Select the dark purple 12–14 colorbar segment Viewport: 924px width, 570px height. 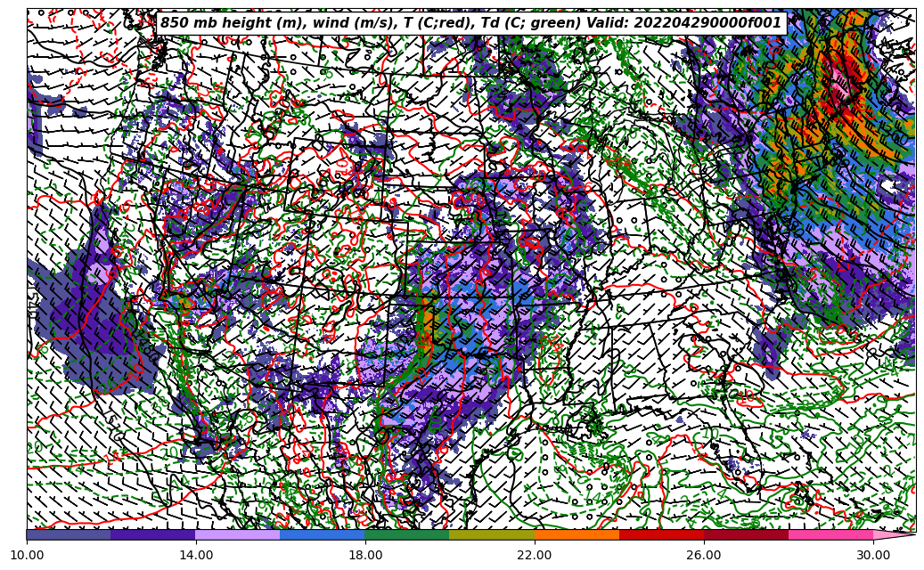point(153,535)
